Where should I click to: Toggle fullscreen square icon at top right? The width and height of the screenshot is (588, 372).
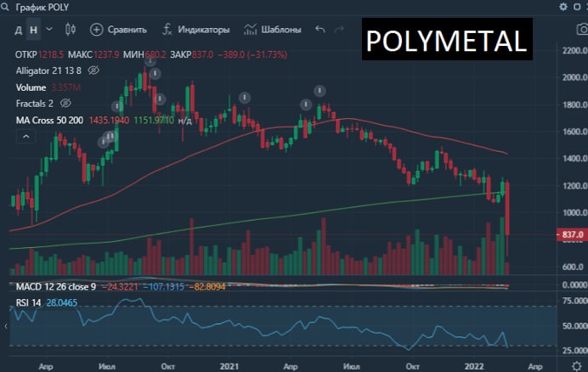point(577,7)
